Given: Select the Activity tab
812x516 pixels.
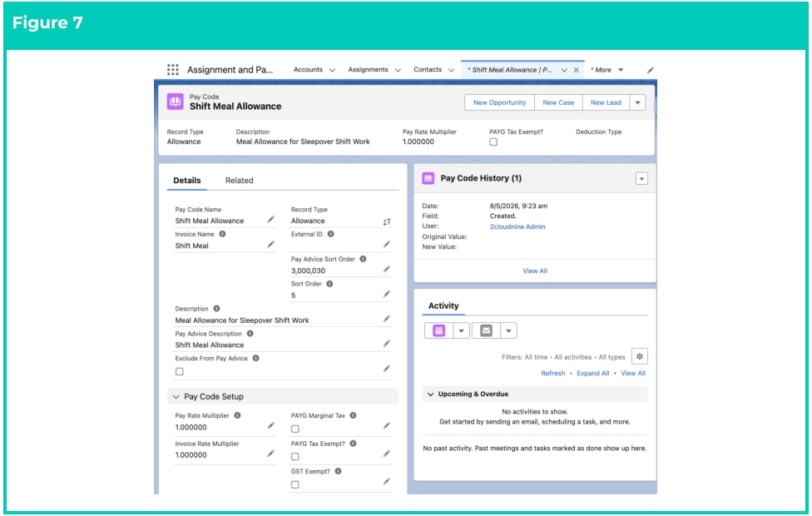Looking at the screenshot, I should click(x=443, y=305).
